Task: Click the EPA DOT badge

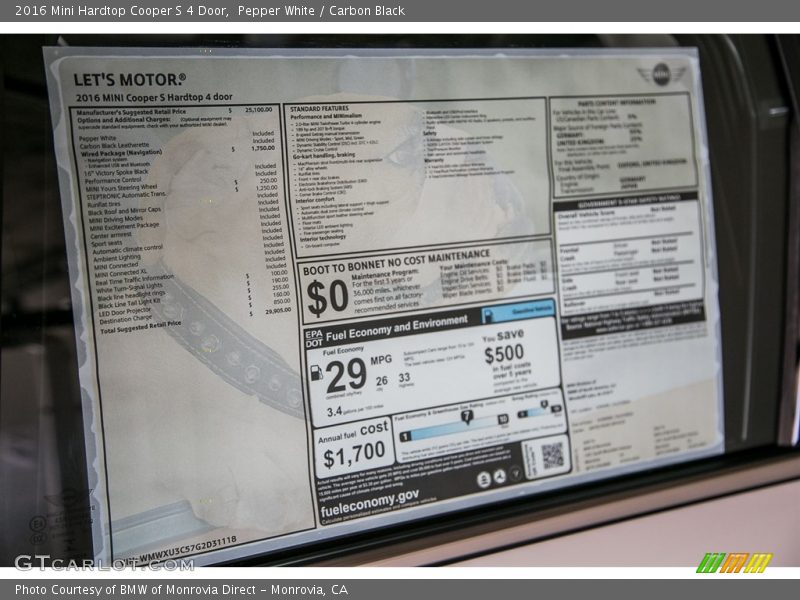Action: [x=314, y=339]
